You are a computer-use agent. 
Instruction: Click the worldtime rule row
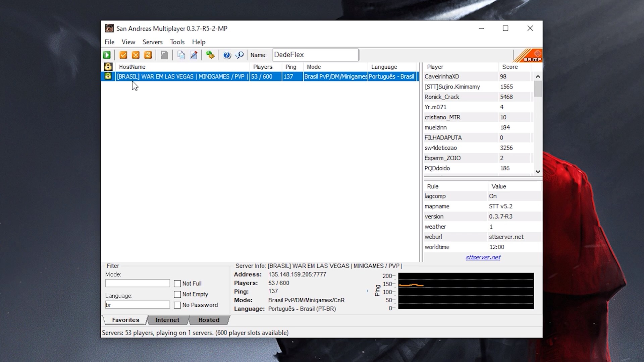pyautogui.click(x=483, y=247)
